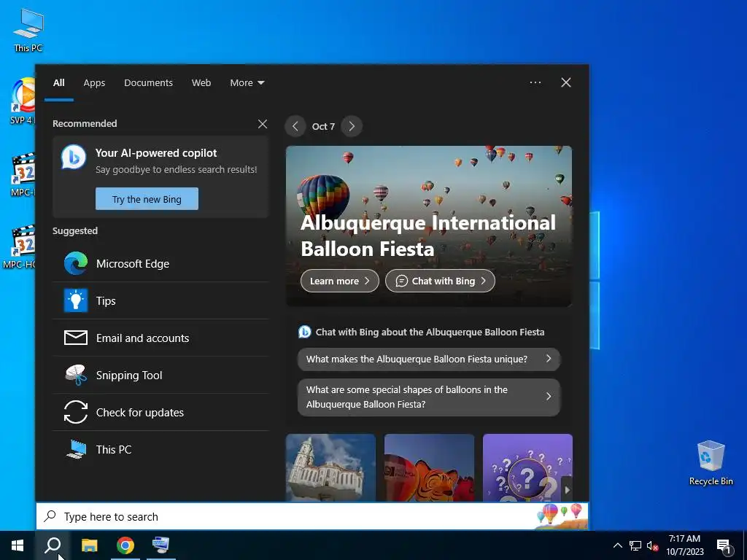
Task: Open This PC in suggested list
Action: [x=161, y=449]
